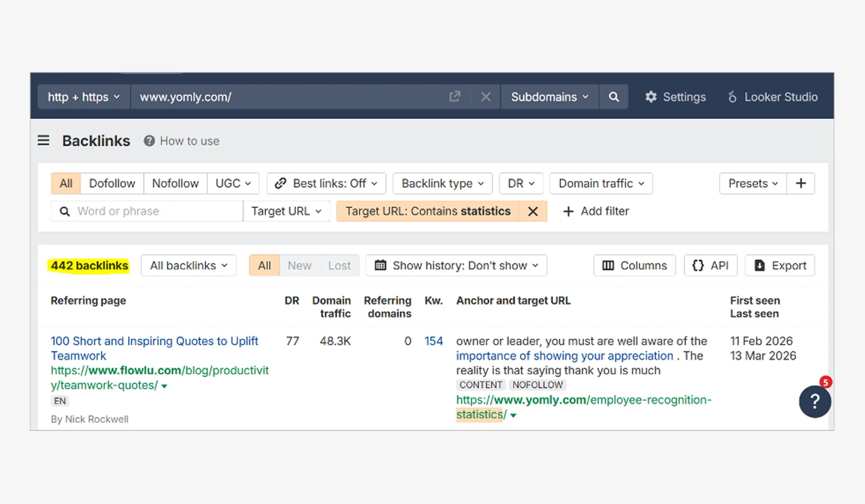Screen dimensions: 865x504
Task: Toggle the hamburger sidebar menu
Action: (x=44, y=141)
